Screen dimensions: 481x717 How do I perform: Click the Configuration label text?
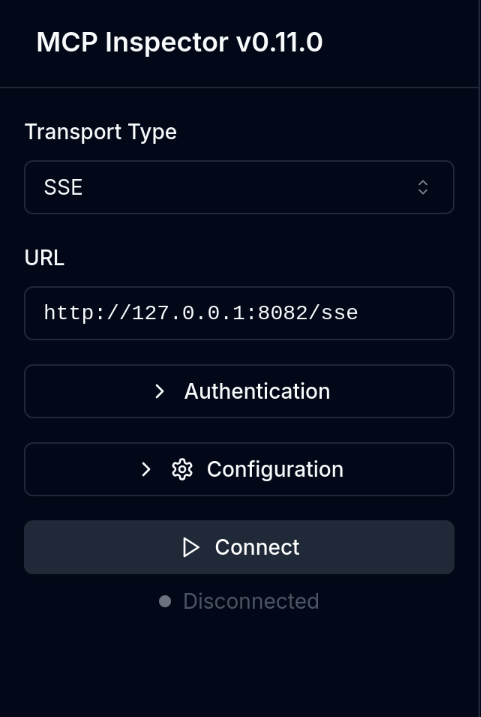click(275, 470)
